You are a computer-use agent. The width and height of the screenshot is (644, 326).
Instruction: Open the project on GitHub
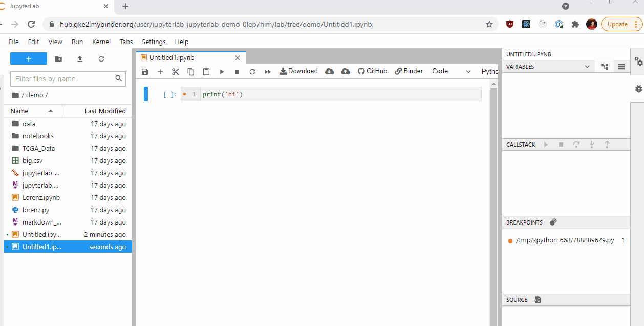[x=372, y=71]
